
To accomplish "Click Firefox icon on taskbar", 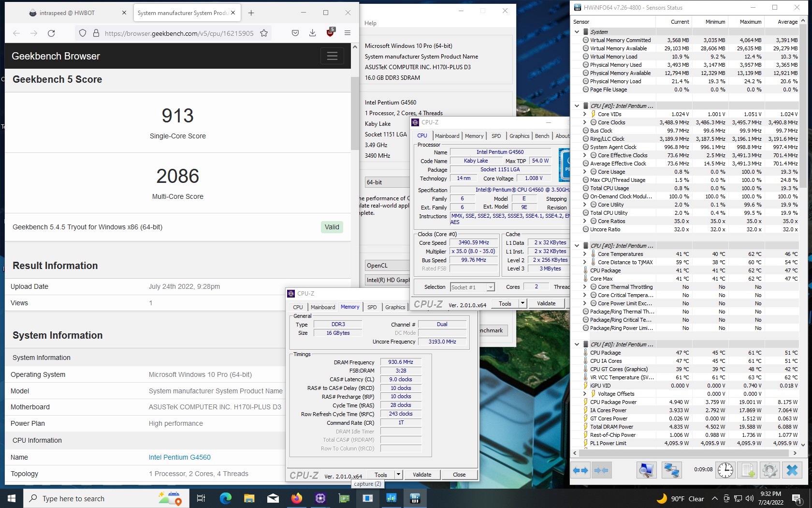I will 296,498.
